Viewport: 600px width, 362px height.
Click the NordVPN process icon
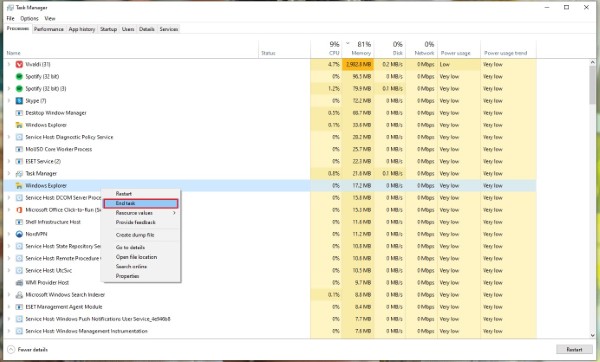tap(19, 234)
